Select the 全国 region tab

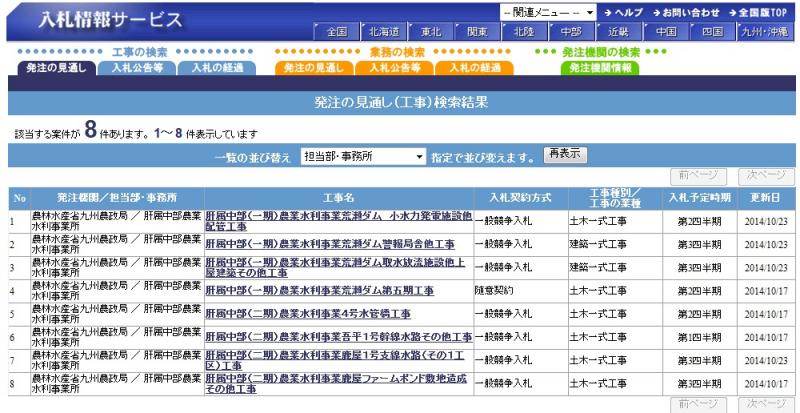click(337, 32)
